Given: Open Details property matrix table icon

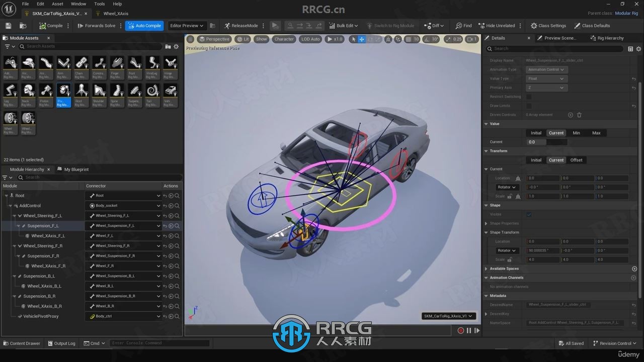Looking at the screenshot, I should pyautogui.click(x=630, y=49).
